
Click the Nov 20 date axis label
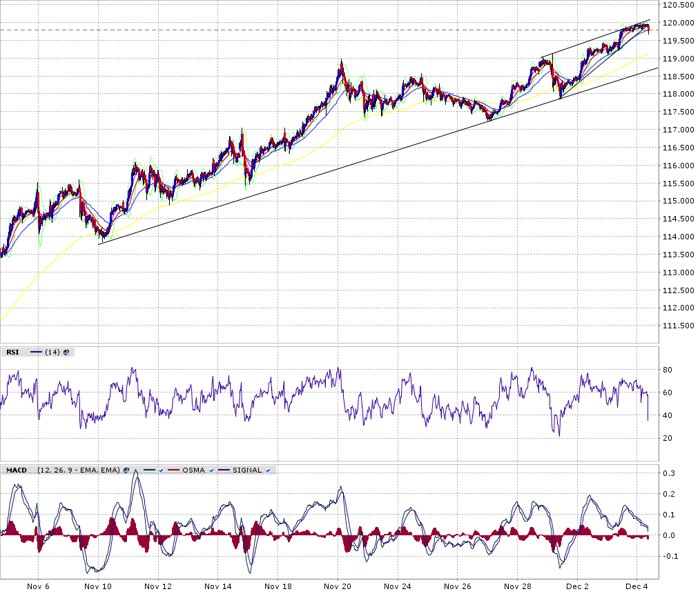[338, 586]
